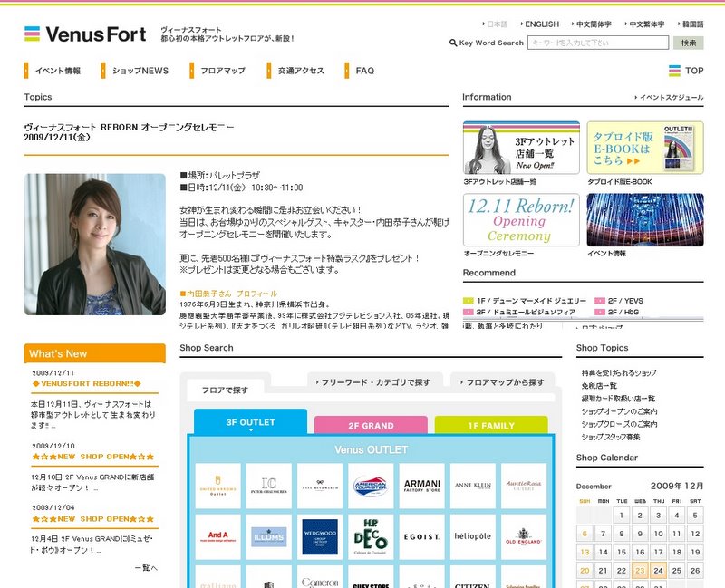Open the 2009/12/10 NEW SHOP OPEN headline
The height and width of the screenshot is (588, 725).
click(x=92, y=457)
